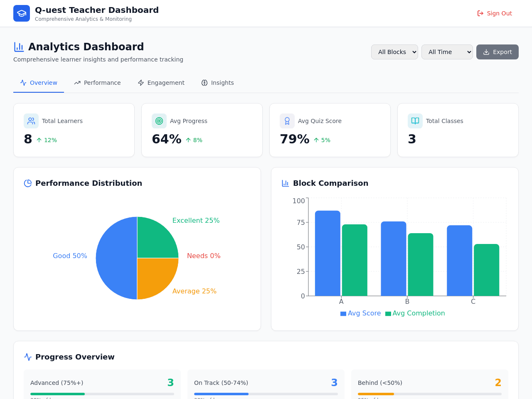Click the Total Classes book icon
Image resolution: width=532 pixels, height=399 pixels.
pos(415,121)
